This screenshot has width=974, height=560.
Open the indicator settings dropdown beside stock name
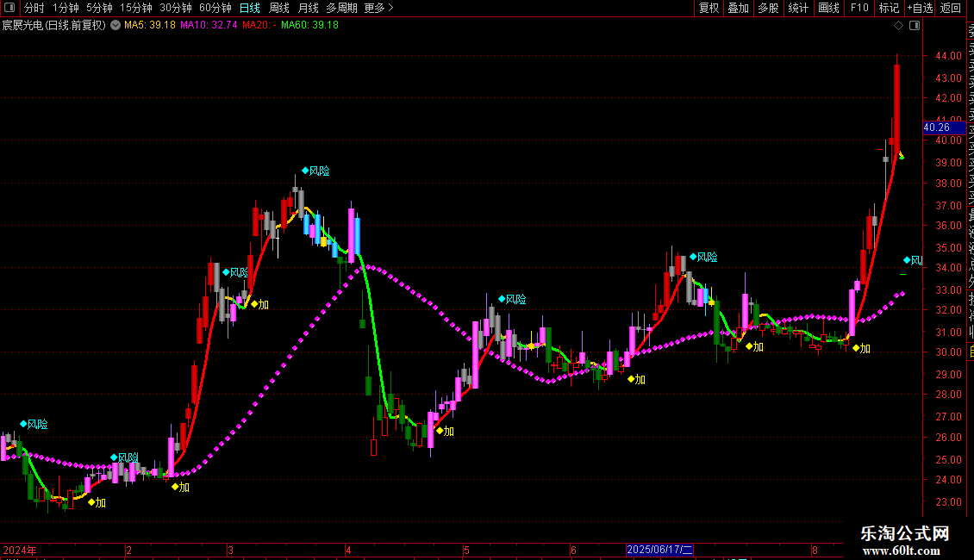[x=116, y=26]
